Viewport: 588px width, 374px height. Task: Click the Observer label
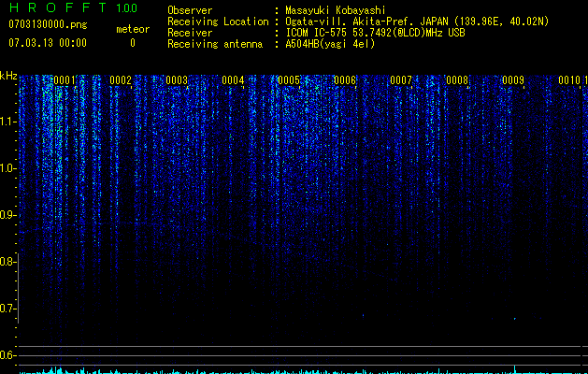(190, 10)
